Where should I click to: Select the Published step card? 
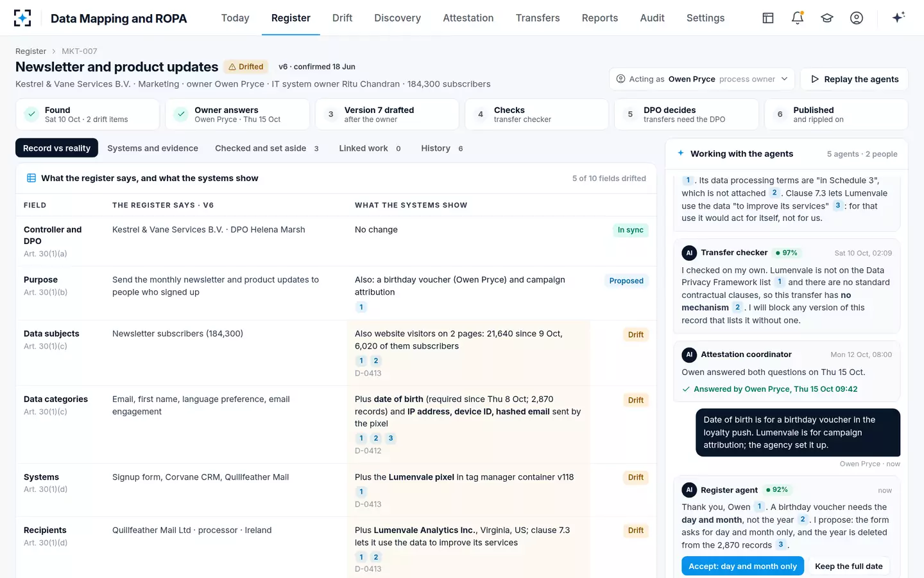pos(836,114)
